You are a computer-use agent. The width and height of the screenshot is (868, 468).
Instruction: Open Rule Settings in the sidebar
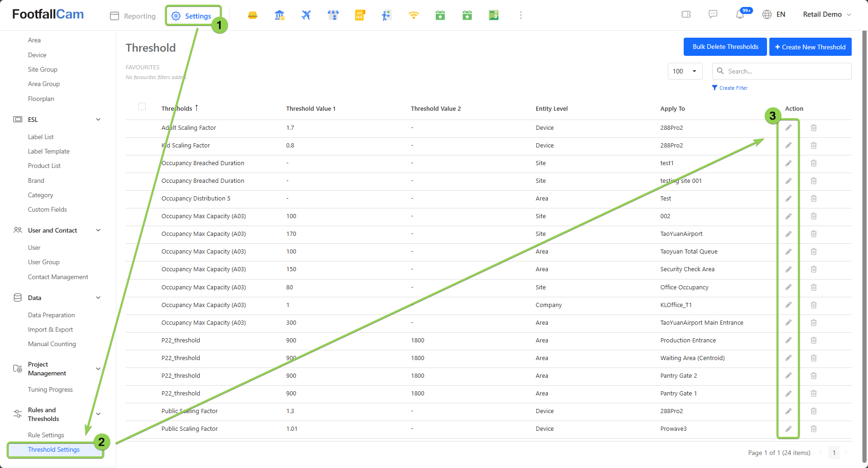[46, 435]
